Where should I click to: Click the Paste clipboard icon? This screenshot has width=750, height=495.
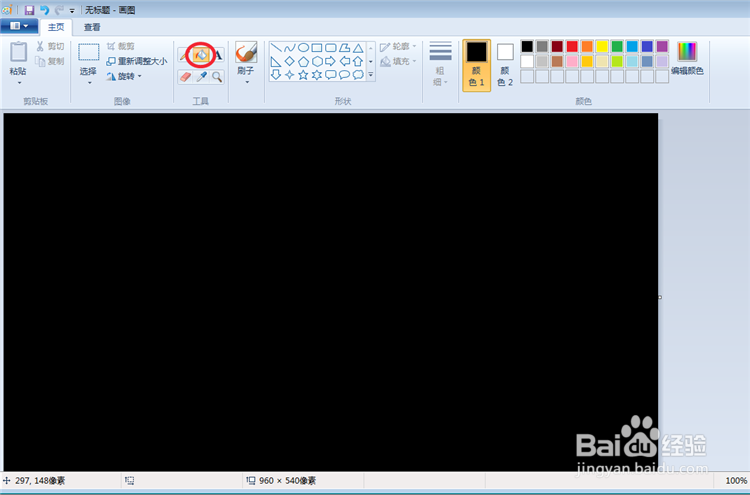(18, 52)
